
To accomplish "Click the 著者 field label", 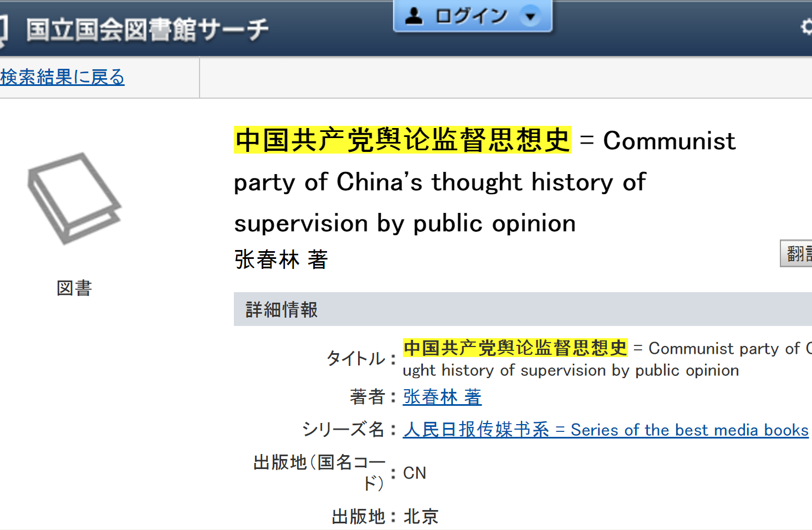I will pyautogui.click(x=367, y=397).
